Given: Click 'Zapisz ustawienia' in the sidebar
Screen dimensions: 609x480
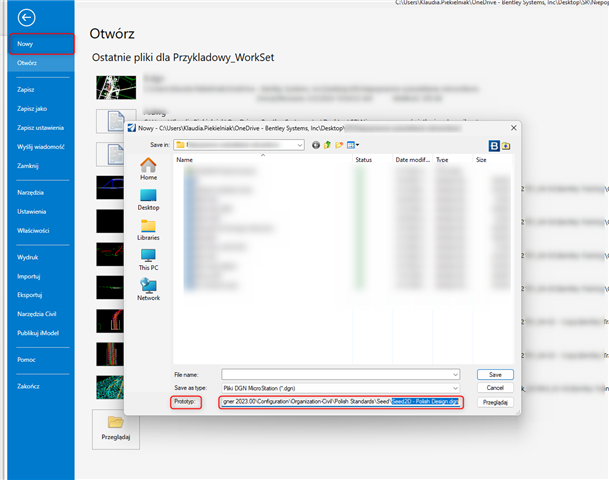Looking at the screenshot, I should (x=40, y=128).
